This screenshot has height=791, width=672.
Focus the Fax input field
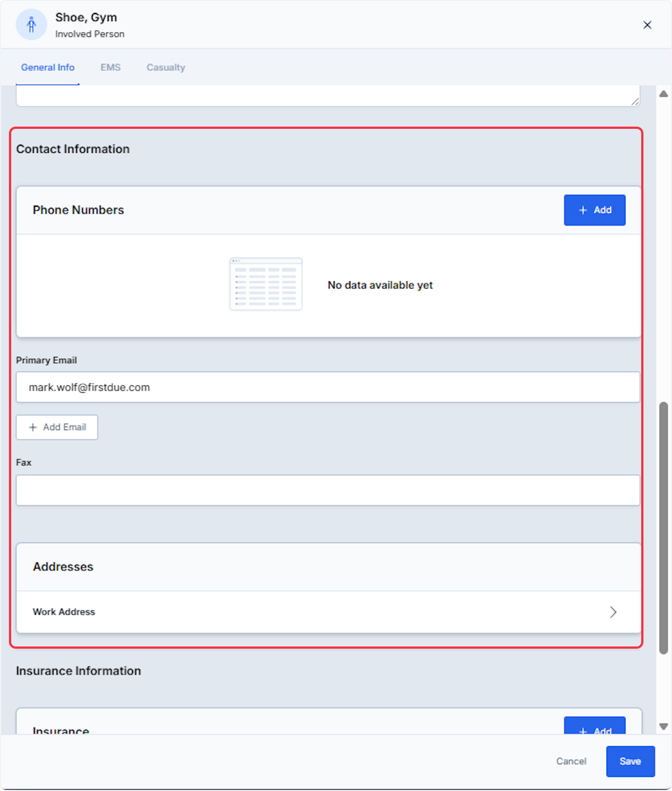point(328,490)
